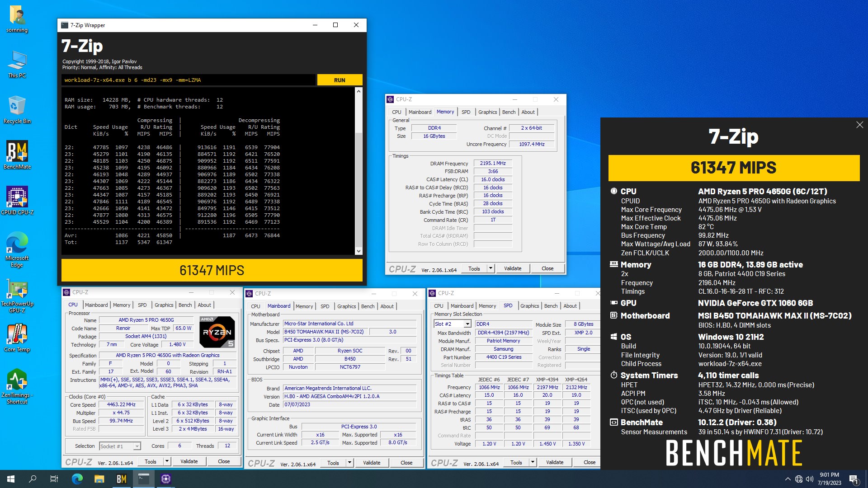Open ZenTimings shortcut on desktop
868x488 pixels.
17,386
